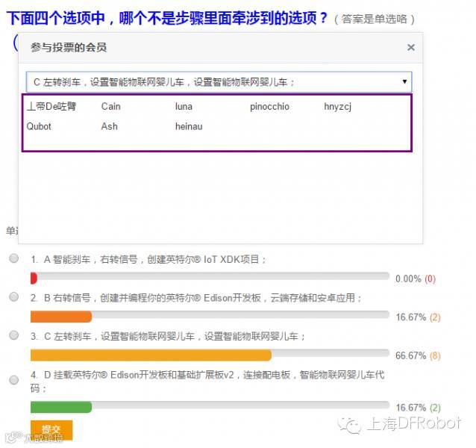The width and height of the screenshot is (476, 448).
Task: Open member profile hnyzcj
Action: coord(337,107)
